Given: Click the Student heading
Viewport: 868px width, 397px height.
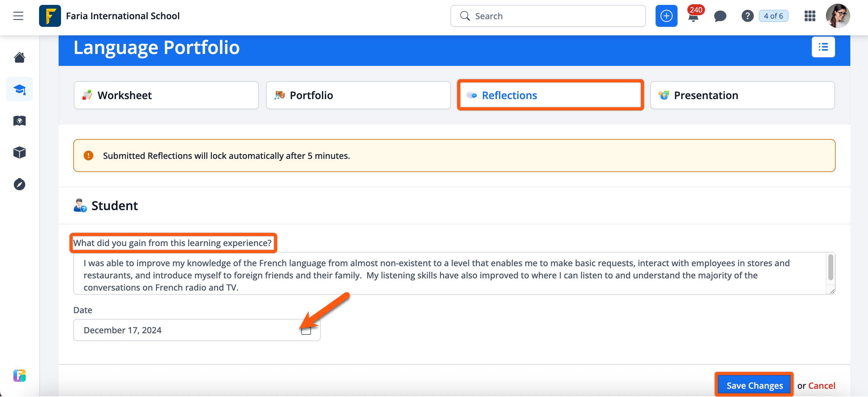Looking at the screenshot, I should tap(114, 206).
